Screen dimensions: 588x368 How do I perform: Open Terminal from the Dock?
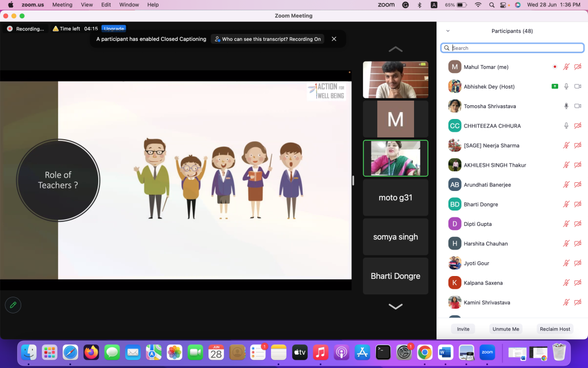click(383, 352)
